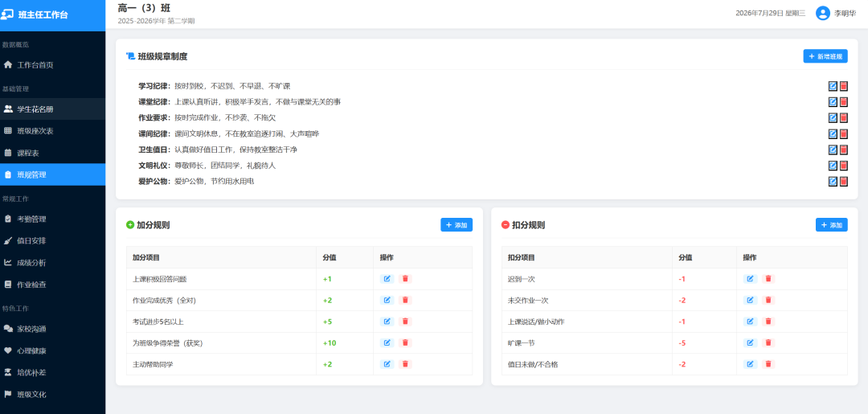Open 成绩分析 menu item
The image size is (868, 414).
[x=52, y=262]
